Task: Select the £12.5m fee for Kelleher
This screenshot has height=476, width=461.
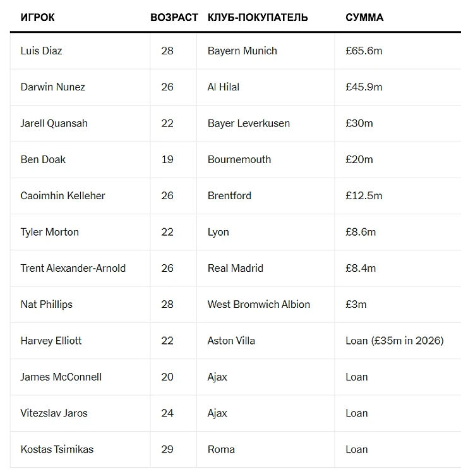Action: pyautogui.click(x=364, y=195)
